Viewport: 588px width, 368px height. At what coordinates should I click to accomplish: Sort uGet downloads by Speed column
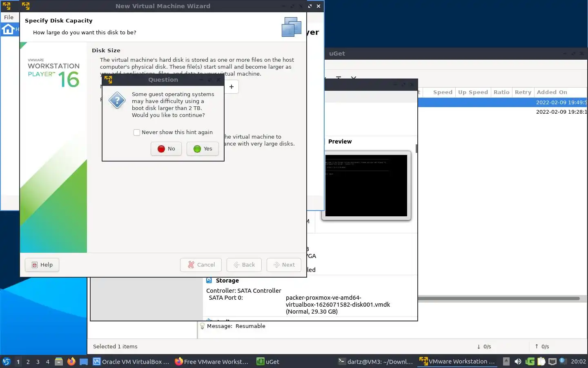pyautogui.click(x=443, y=92)
